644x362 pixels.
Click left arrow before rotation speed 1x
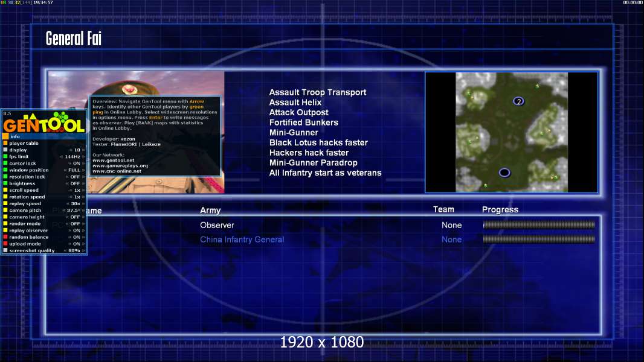(x=71, y=197)
